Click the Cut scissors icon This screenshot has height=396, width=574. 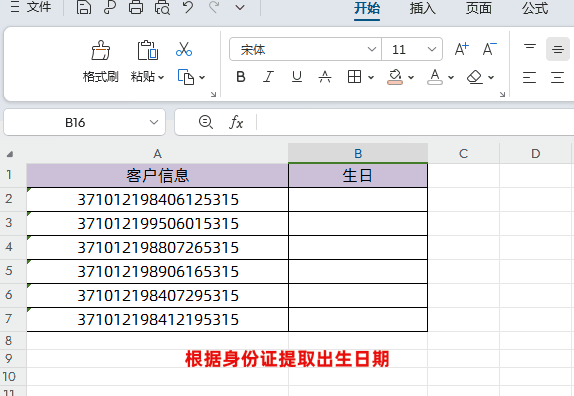click(184, 49)
